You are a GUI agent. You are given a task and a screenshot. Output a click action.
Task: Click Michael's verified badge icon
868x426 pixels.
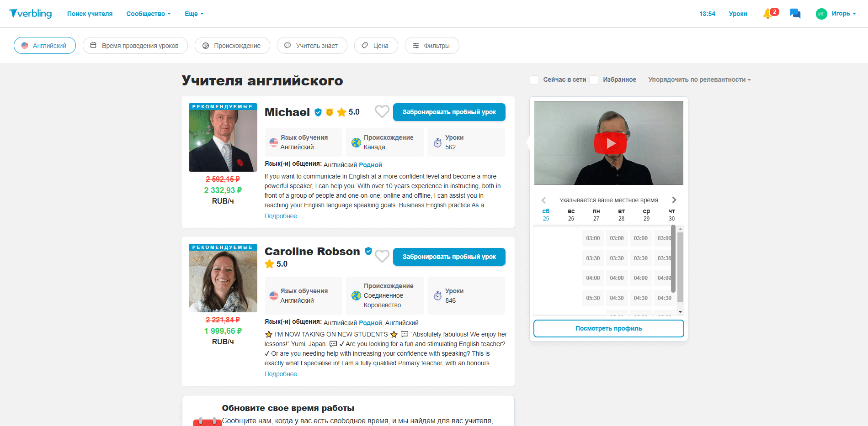click(318, 112)
